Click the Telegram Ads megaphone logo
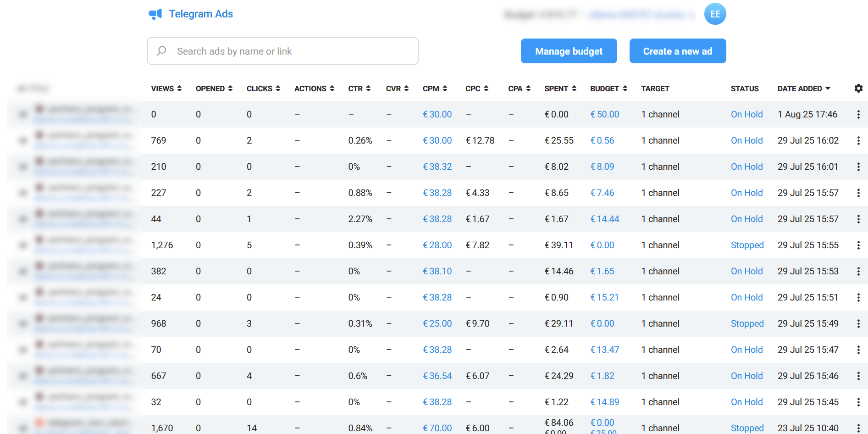The width and height of the screenshot is (868, 434). pyautogui.click(x=155, y=14)
